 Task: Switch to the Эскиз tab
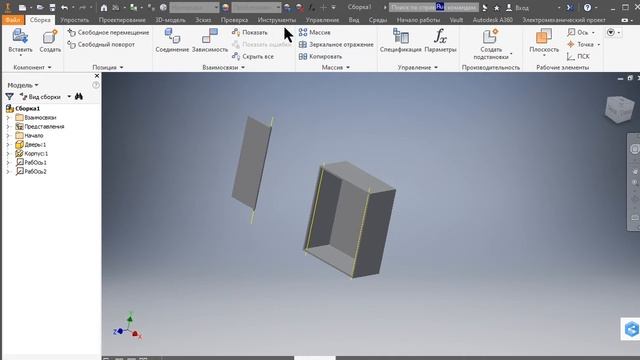pyautogui.click(x=203, y=20)
